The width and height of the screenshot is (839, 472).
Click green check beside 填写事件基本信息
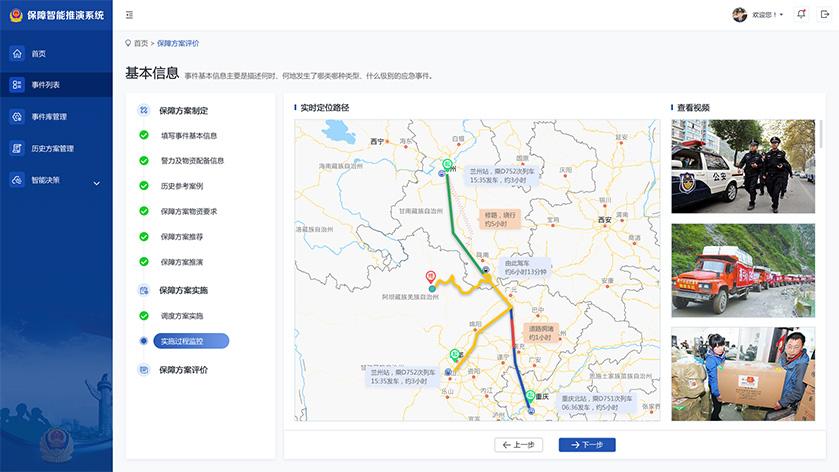pos(144,135)
